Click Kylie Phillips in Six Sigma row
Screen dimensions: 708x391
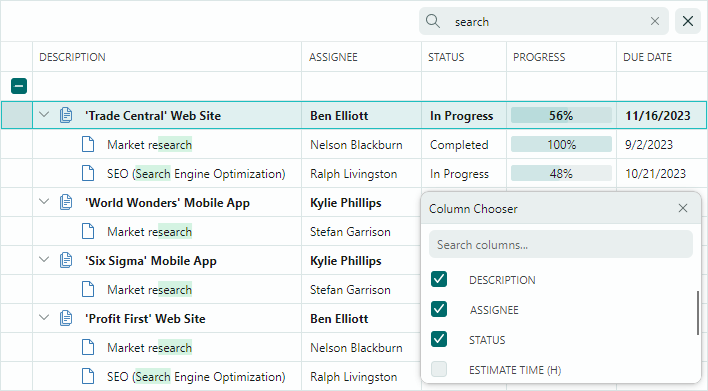(x=346, y=261)
